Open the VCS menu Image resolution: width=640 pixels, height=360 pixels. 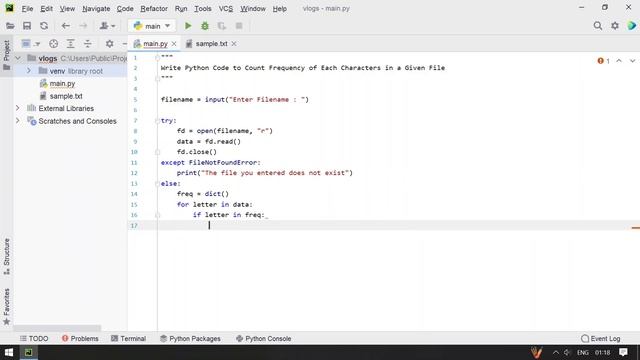pyautogui.click(x=226, y=9)
